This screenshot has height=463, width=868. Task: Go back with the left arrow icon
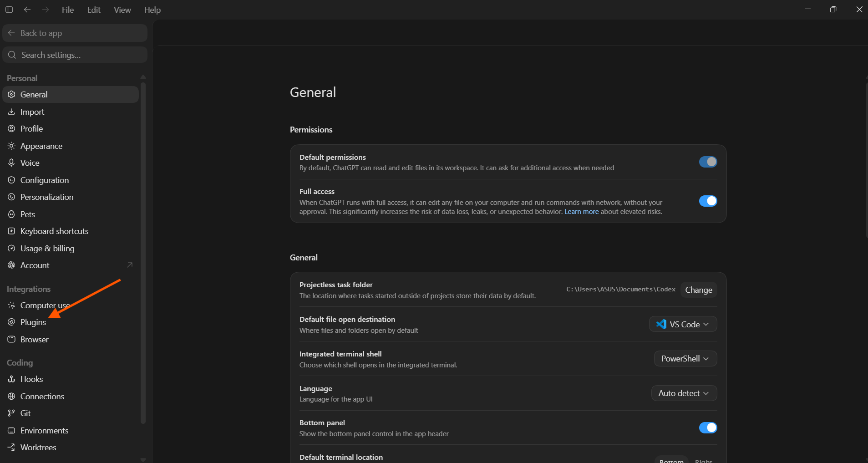tap(27, 10)
